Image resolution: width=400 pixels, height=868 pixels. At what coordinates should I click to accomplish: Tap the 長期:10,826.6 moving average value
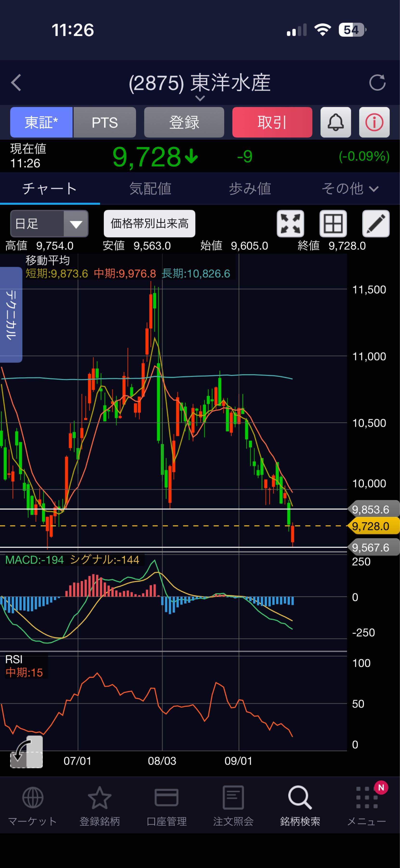coord(196,274)
